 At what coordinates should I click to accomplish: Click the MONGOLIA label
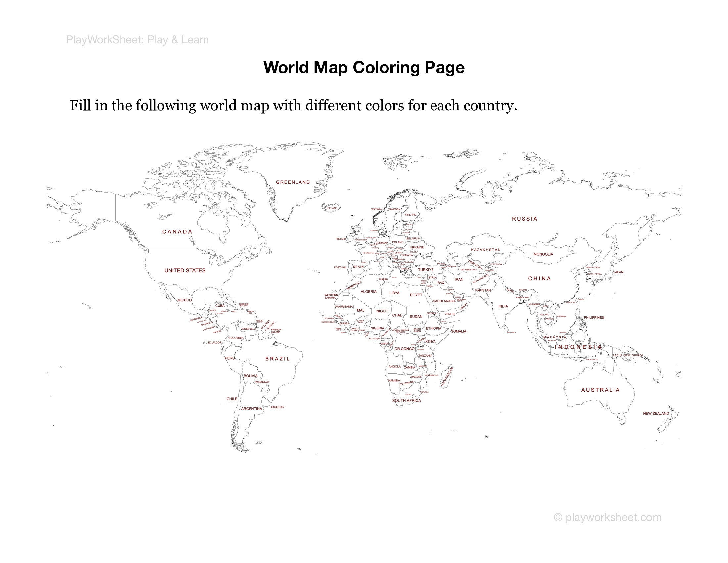coord(543,254)
